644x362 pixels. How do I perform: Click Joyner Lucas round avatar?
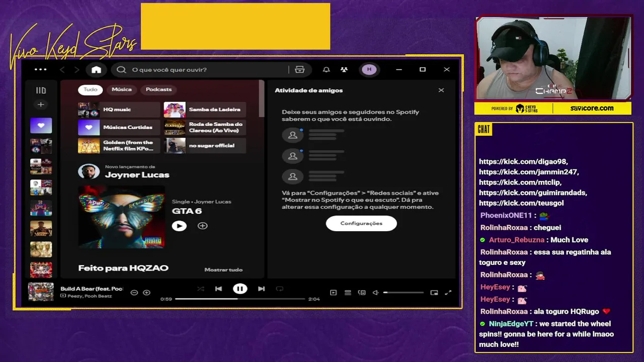click(89, 171)
